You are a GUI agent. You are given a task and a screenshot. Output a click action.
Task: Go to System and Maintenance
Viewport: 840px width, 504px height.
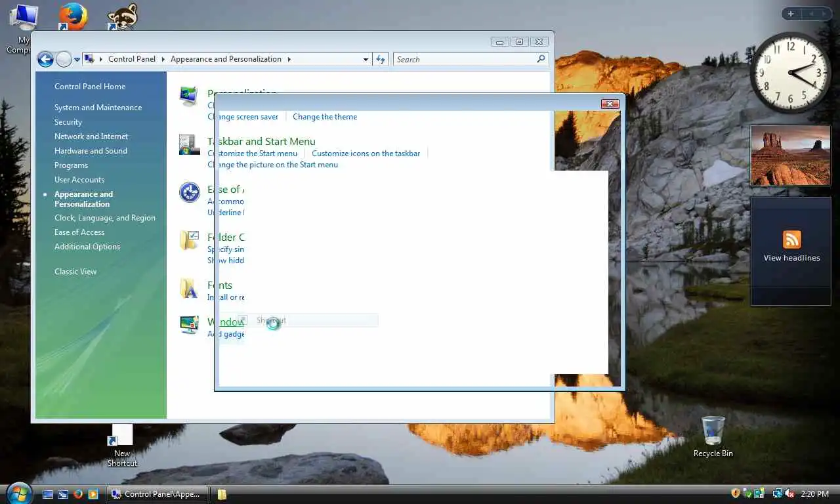point(98,108)
